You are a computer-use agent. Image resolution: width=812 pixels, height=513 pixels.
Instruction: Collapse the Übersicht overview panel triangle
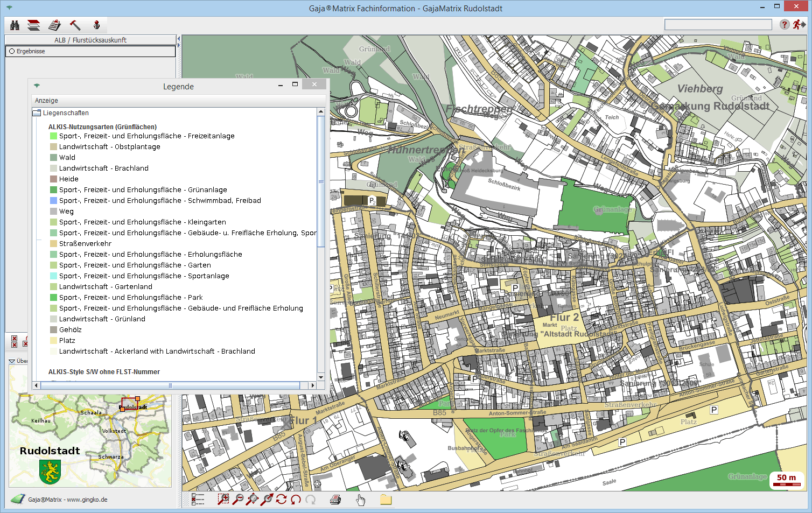tap(12, 361)
